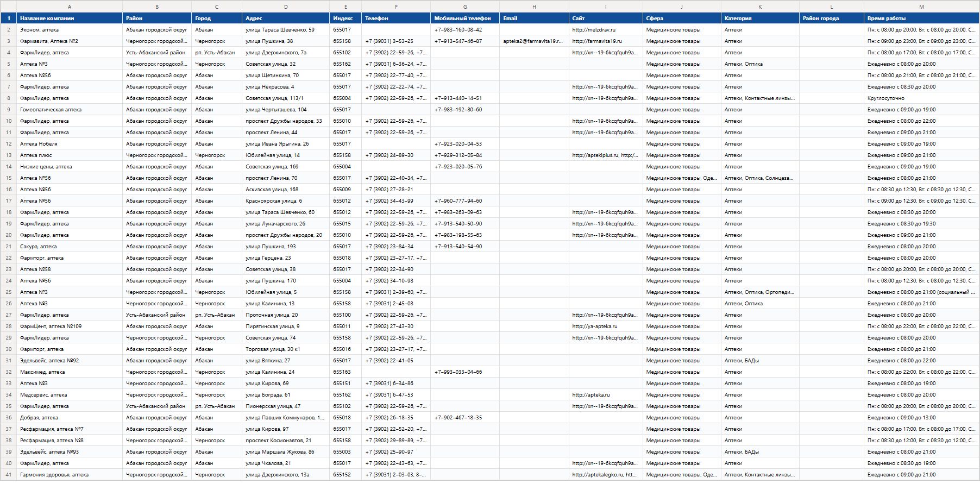Select address 'Пирятинская улица, 9'
This screenshot has height=490, width=980.
[286, 326]
